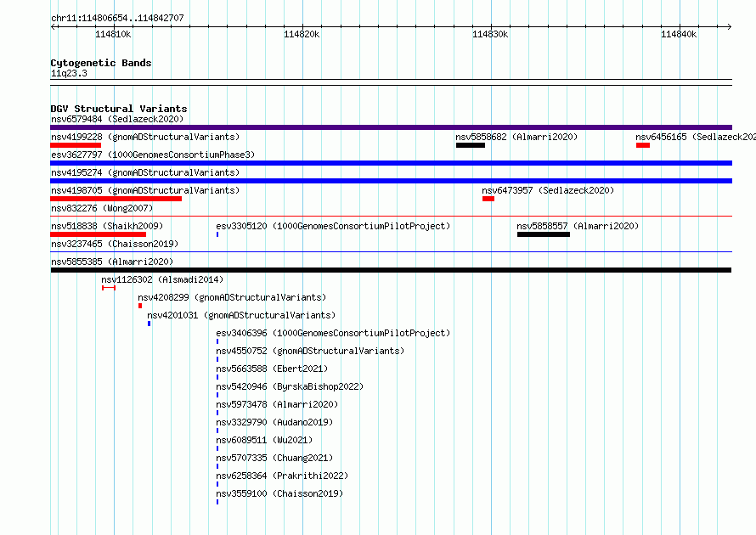756x535 pixels.
Task: Select the purple nsv6579484 variant bar
Action: tap(391, 127)
